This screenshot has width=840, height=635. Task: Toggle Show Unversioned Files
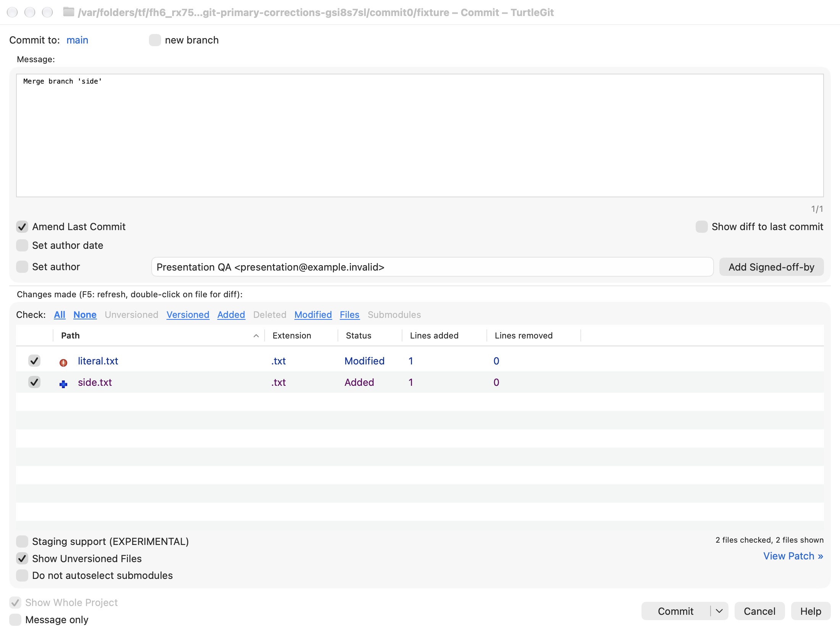tap(22, 559)
